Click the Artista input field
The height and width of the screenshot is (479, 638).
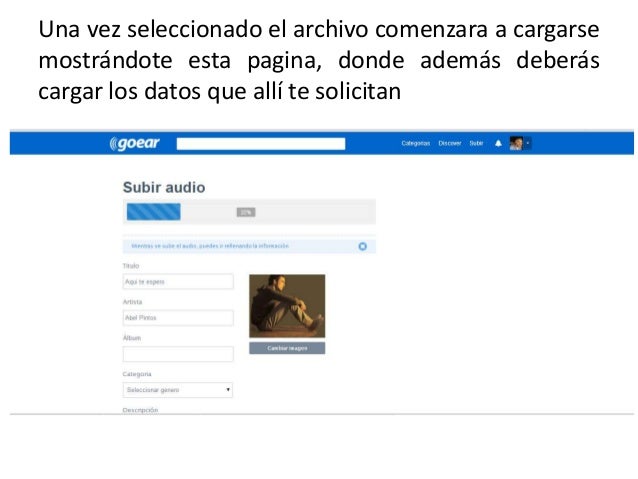click(178, 318)
